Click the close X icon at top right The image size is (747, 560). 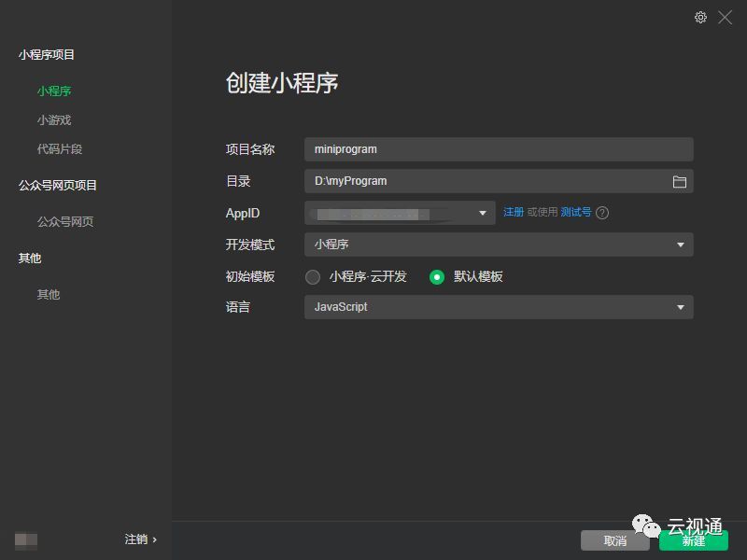click(x=726, y=17)
